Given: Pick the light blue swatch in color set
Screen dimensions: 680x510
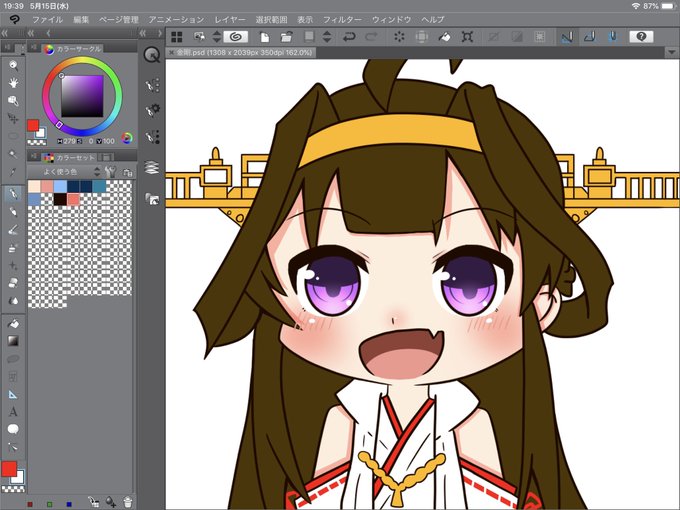Looking at the screenshot, I should pos(60,186).
